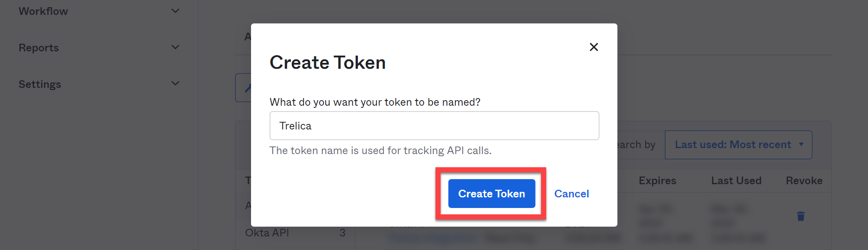
Task: Sort by the Last Used column header
Action: 736,181
